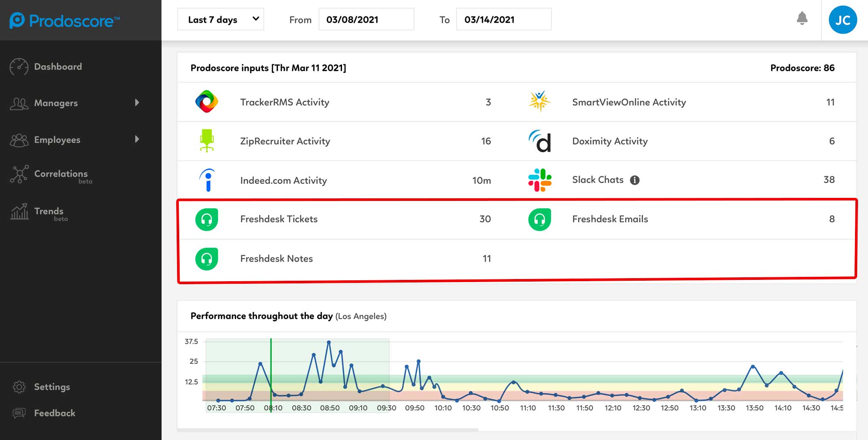Click the Managers people icon
Image resolution: width=868 pixels, height=440 pixels.
pos(19,103)
